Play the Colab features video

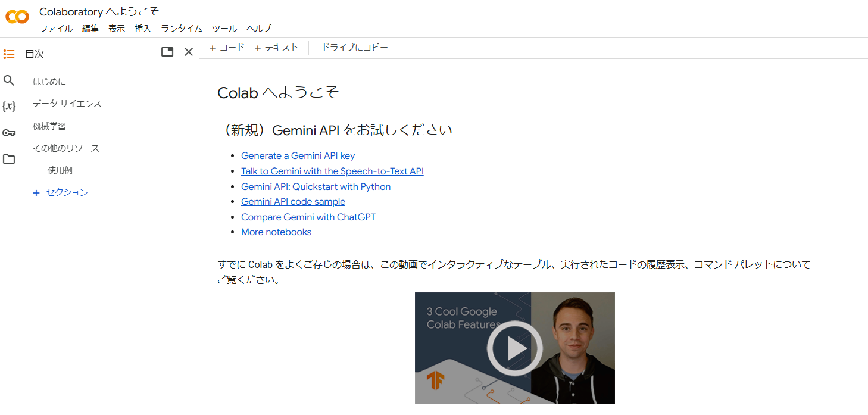(x=514, y=348)
